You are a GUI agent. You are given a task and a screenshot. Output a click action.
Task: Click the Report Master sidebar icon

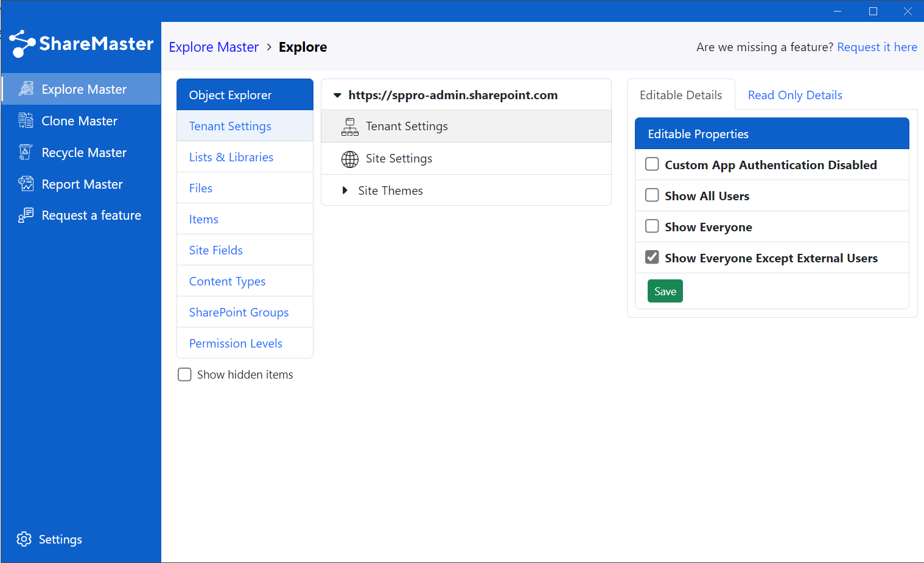26,184
